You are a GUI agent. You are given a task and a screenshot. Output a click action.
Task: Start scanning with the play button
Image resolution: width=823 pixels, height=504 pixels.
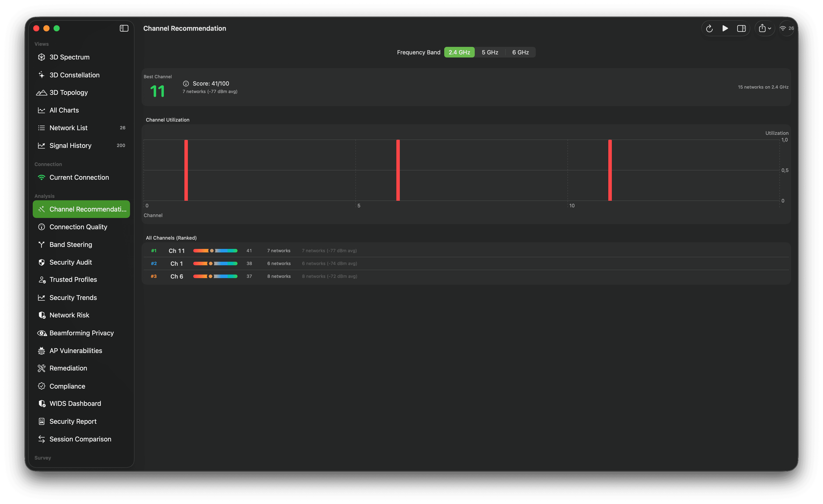tap(725, 28)
